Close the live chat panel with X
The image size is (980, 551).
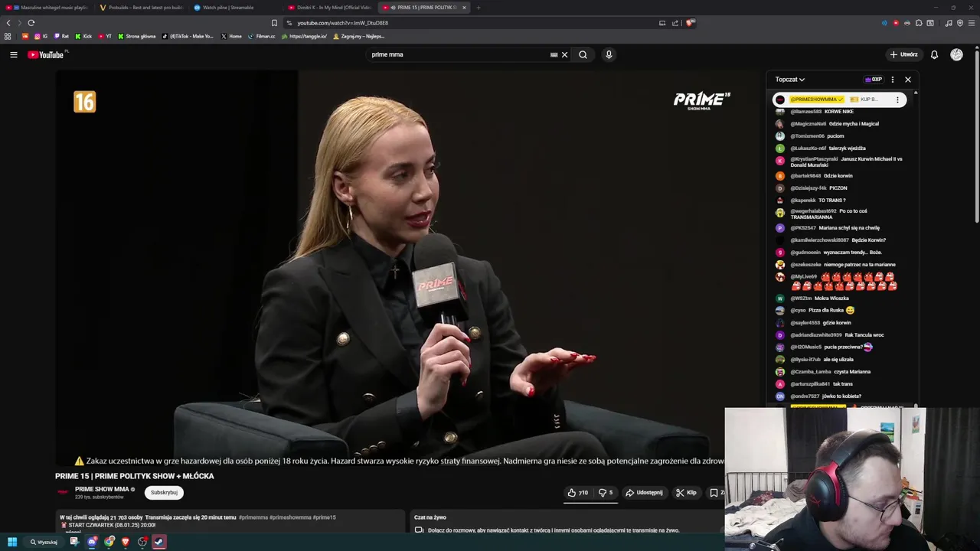click(x=908, y=80)
